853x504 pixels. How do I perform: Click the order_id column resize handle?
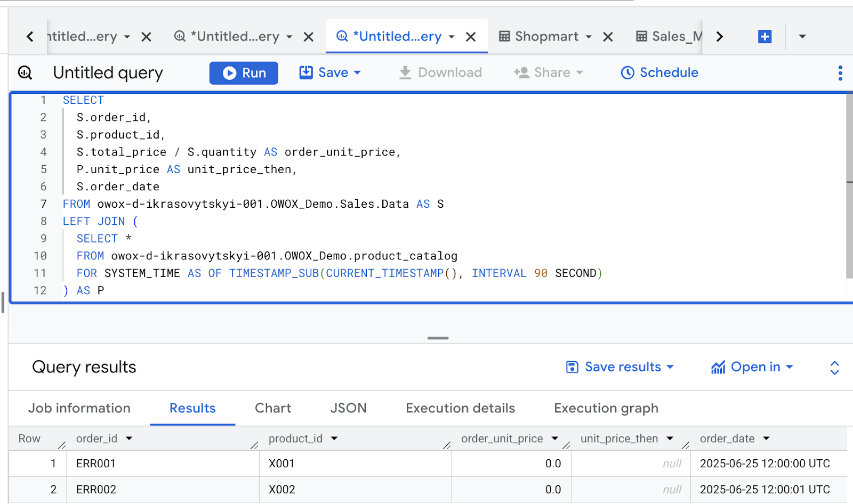coord(254,445)
